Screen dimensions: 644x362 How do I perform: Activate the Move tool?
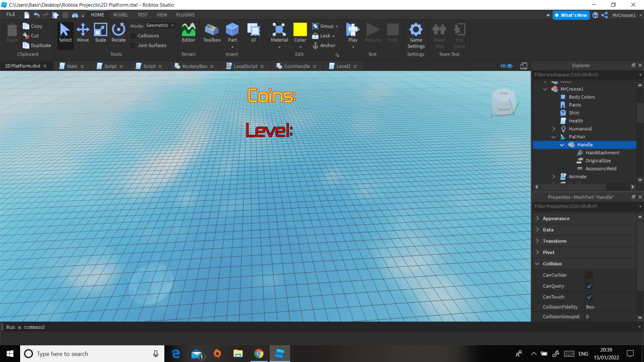click(x=83, y=33)
